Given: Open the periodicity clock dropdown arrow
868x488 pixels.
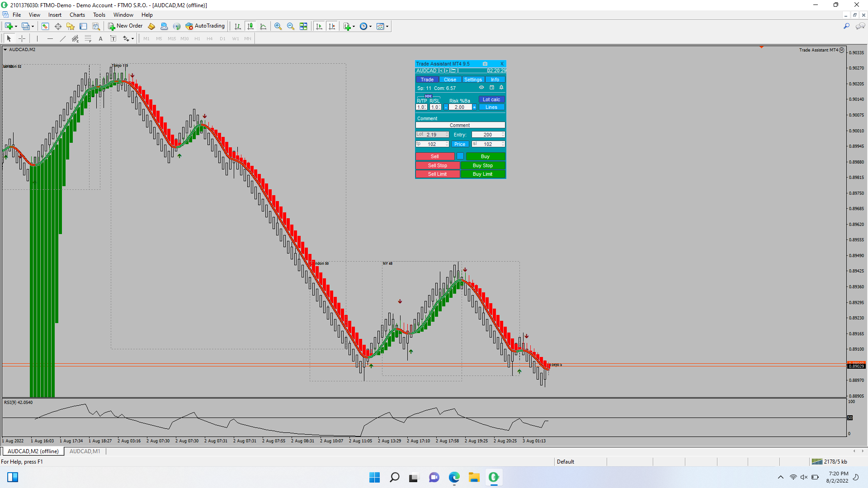Looking at the screenshot, I should 371,26.
